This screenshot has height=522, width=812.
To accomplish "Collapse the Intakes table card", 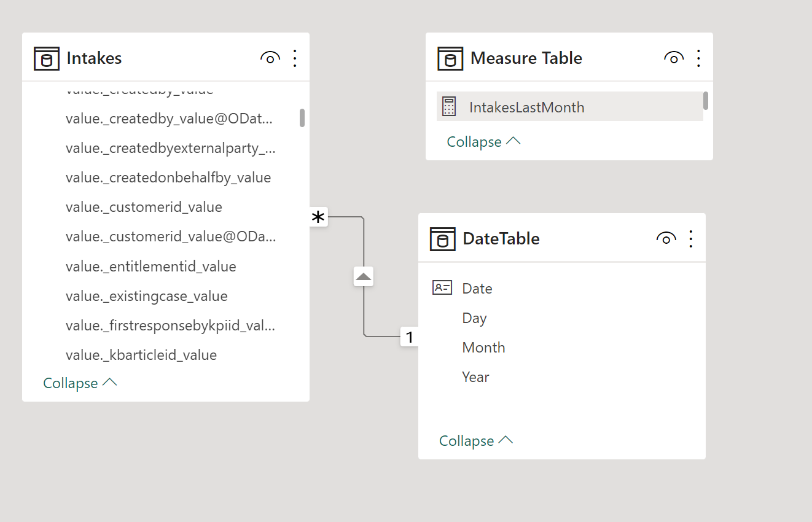I will click(80, 383).
